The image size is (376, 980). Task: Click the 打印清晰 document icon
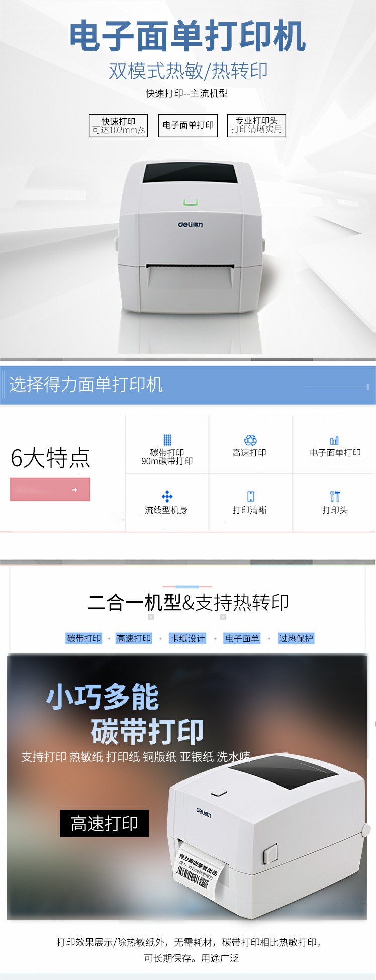point(250,497)
